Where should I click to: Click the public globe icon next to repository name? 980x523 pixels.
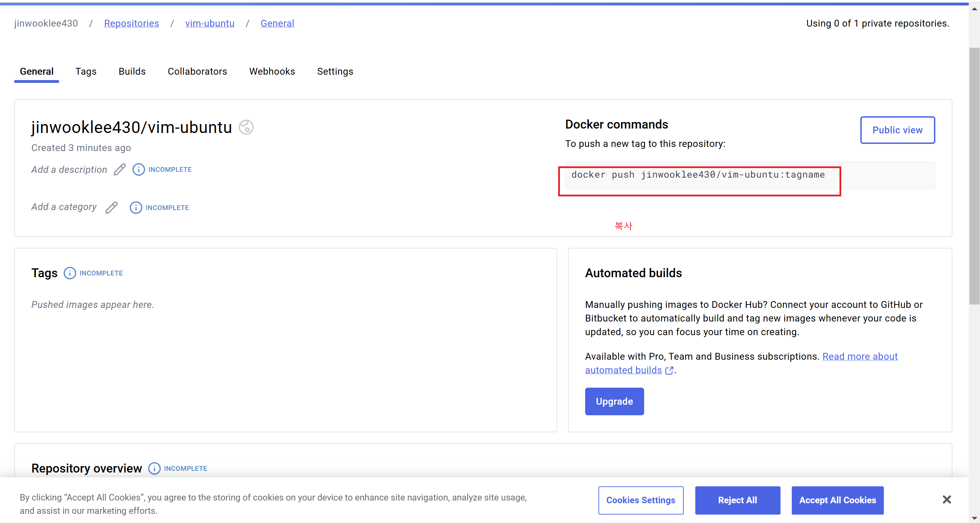[246, 127]
